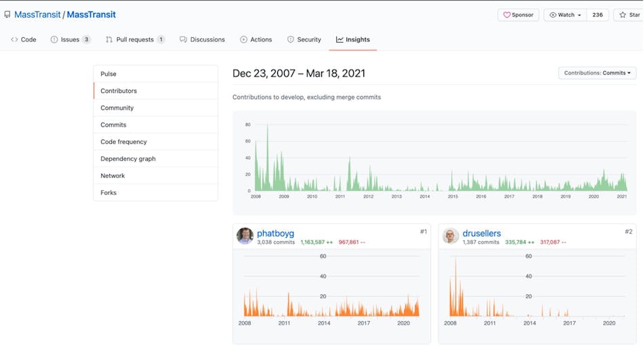Click the Issues circle icon
Screen dimensions: 644x351
click(x=54, y=39)
